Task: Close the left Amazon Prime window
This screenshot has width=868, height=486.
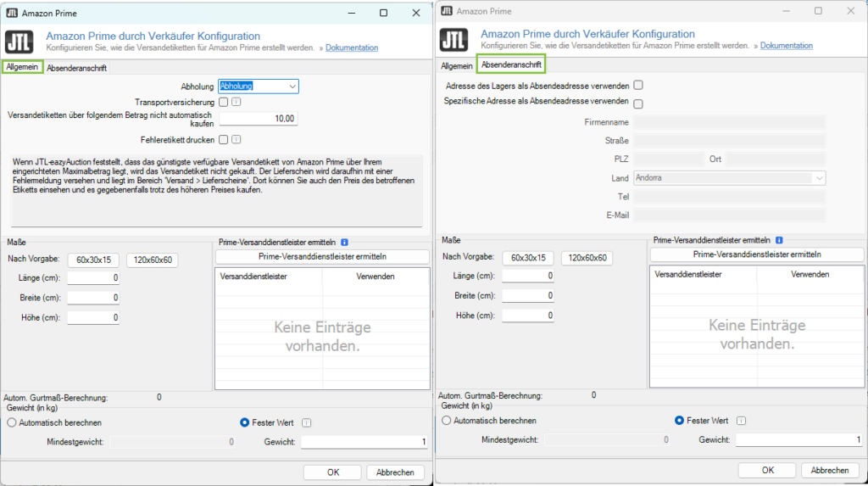Action: click(x=416, y=13)
